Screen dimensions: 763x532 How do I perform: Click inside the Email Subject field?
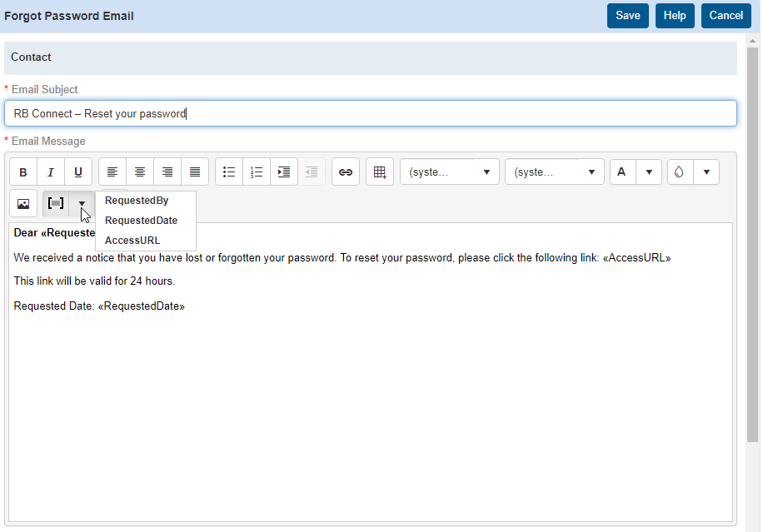pos(371,113)
